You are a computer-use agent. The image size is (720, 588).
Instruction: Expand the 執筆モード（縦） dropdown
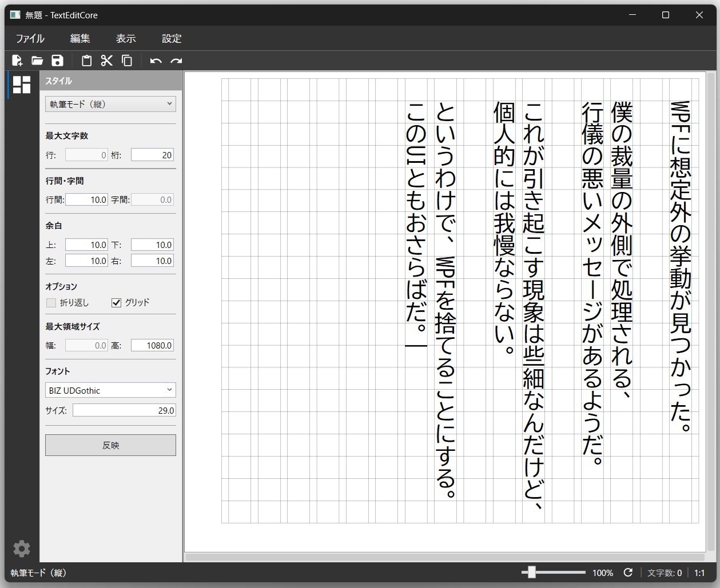click(110, 104)
